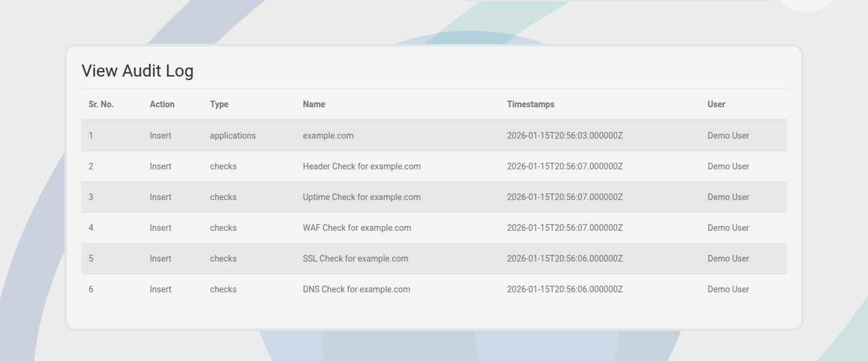
Task: Sort by the Timestamps column header
Action: click(530, 104)
